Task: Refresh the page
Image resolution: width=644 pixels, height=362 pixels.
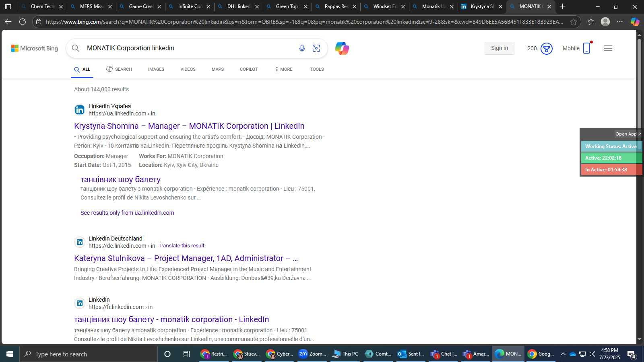Action: tap(23, 22)
